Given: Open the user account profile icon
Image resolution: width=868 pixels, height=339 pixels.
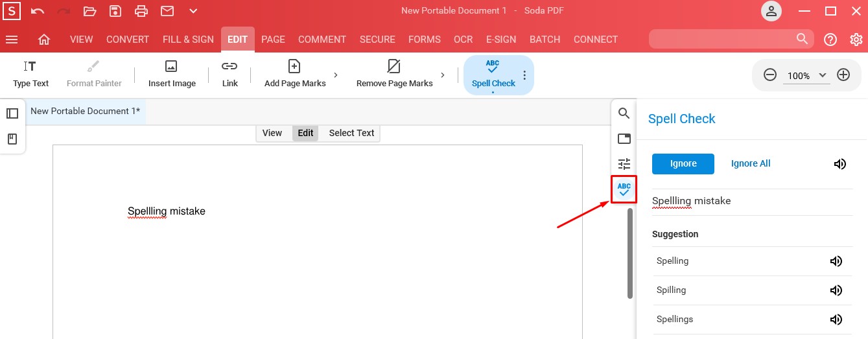Looking at the screenshot, I should tap(771, 11).
